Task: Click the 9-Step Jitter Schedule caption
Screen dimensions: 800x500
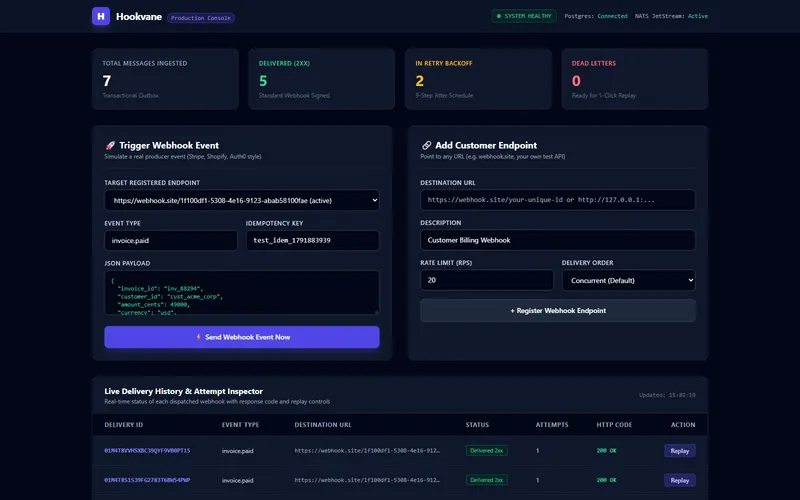Action: click(444, 95)
